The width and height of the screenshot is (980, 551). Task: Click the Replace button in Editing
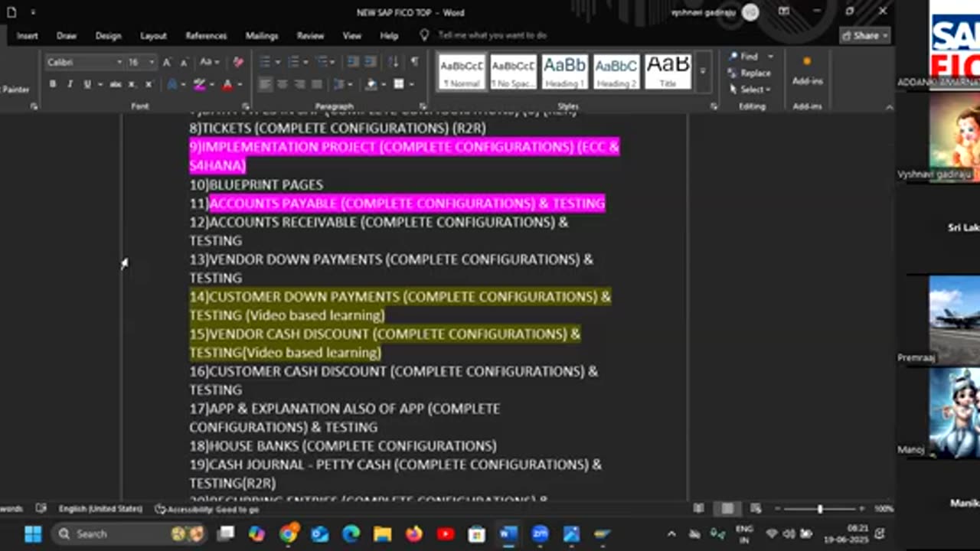click(x=750, y=73)
